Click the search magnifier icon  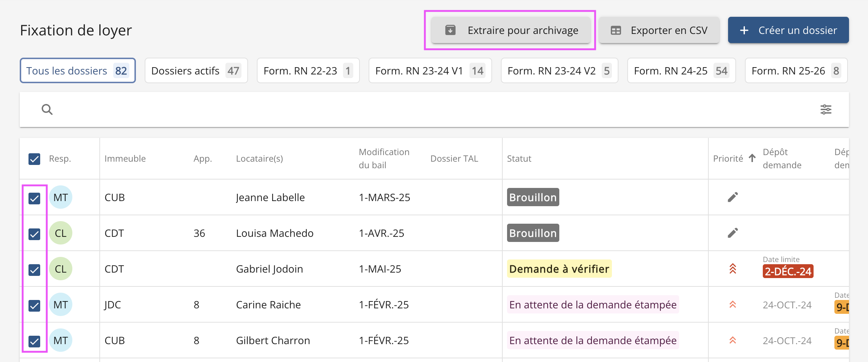point(47,109)
